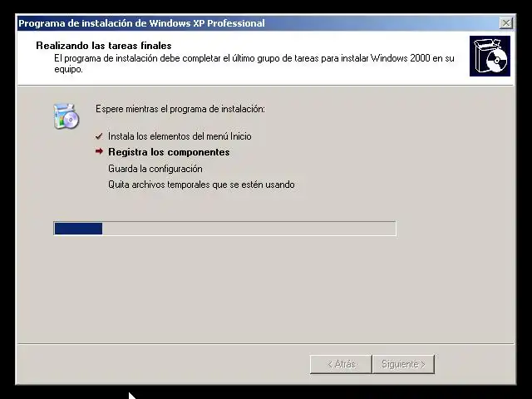Click the red arrow beside Registra los componentes
Image resolution: width=532 pixels, height=399 pixels.
click(99, 151)
